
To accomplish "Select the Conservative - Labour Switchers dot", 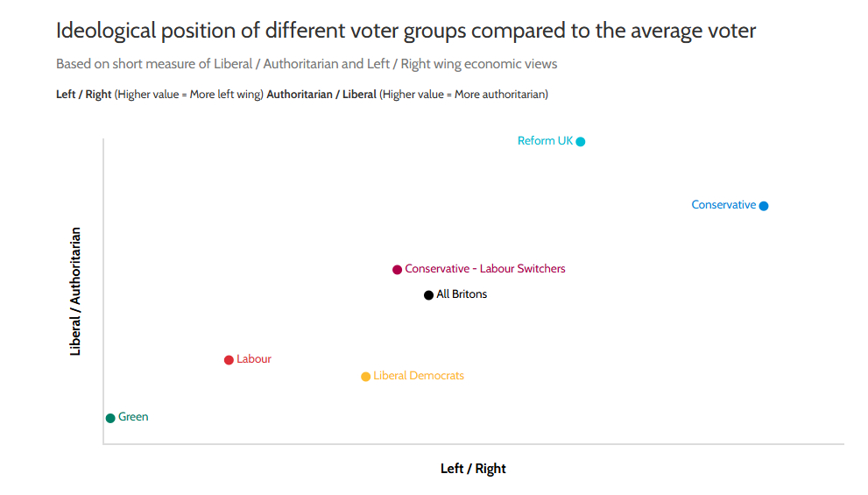I will click(397, 270).
